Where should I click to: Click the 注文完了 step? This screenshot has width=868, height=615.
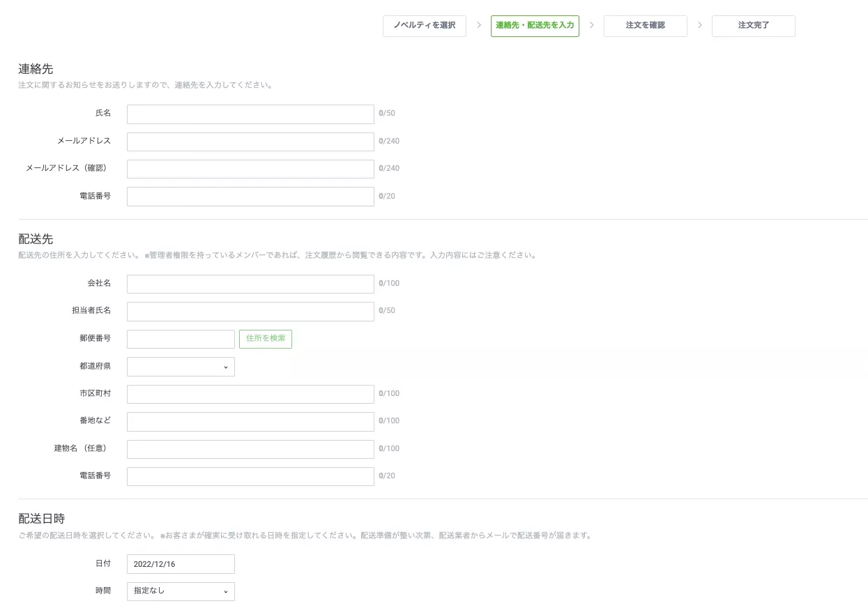click(753, 26)
